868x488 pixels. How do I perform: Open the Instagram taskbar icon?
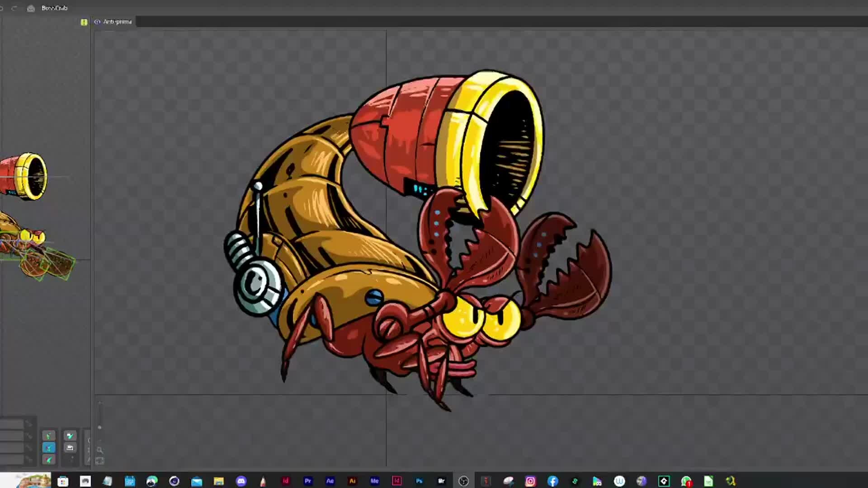click(x=530, y=481)
